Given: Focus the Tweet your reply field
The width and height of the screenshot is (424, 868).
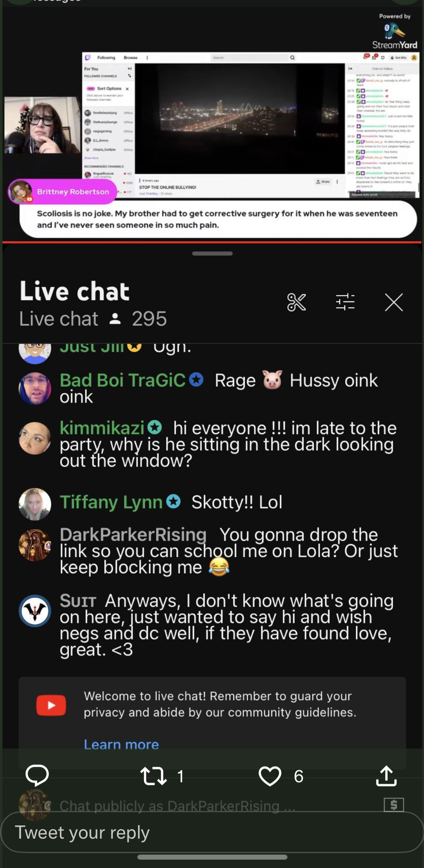Looking at the screenshot, I should tap(212, 832).
